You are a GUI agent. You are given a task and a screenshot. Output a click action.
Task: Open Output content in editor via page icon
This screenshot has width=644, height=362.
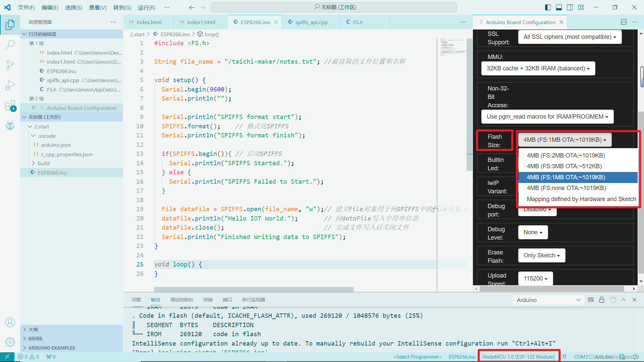613,300
